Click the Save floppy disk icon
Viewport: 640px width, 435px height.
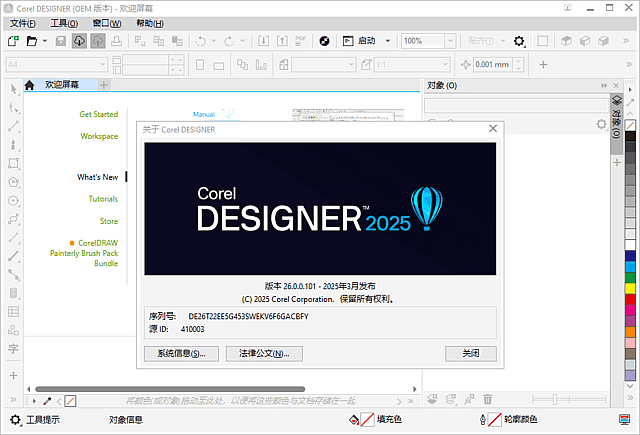(x=61, y=41)
